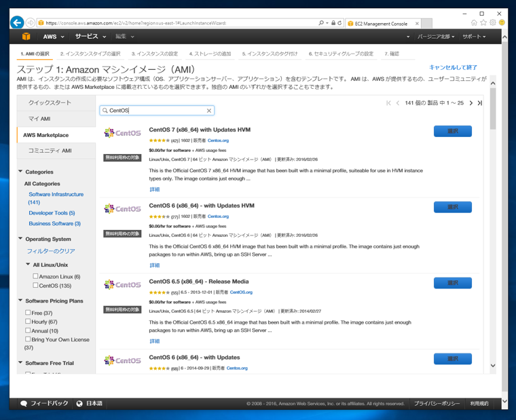
Task: Click the smiley feedback icon
Action: point(502,22)
